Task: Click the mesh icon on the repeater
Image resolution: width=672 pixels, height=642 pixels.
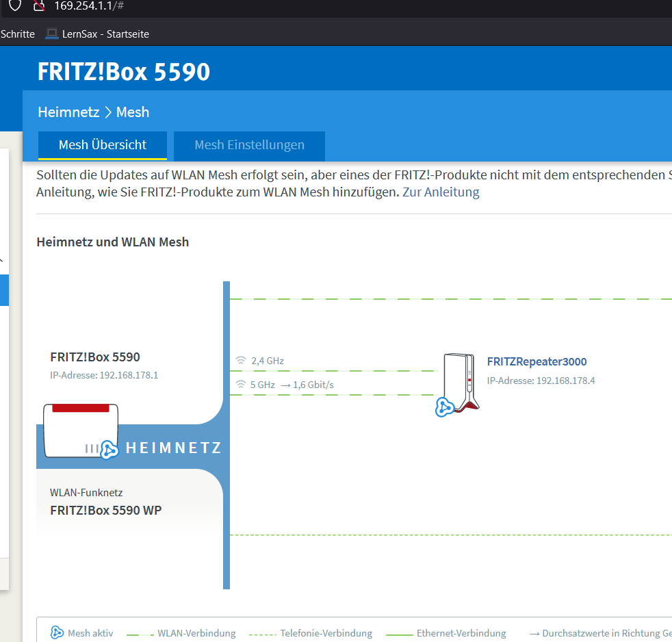Action: (x=444, y=407)
